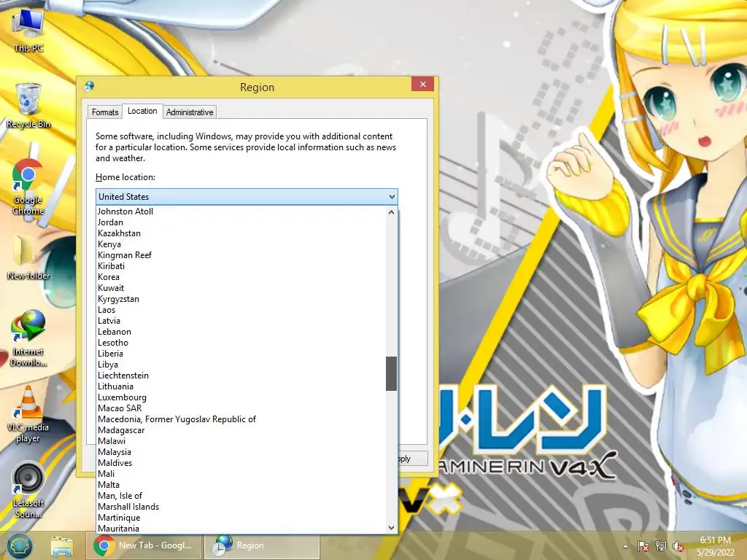Screen dimensions: 747x560
Task: Click the country list scrollbar thumb
Action: (x=391, y=373)
